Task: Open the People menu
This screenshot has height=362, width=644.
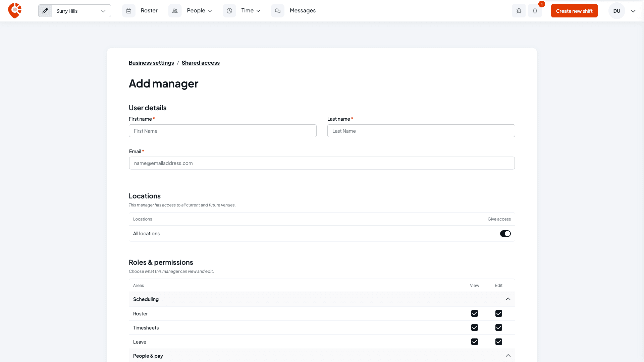Action: pyautogui.click(x=196, y=11)
